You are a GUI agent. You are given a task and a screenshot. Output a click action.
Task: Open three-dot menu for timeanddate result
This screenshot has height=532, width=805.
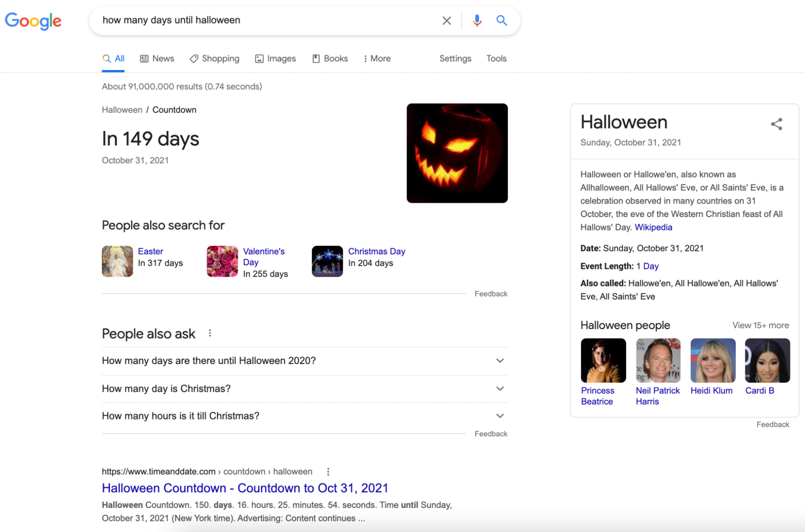coord(328,472)
